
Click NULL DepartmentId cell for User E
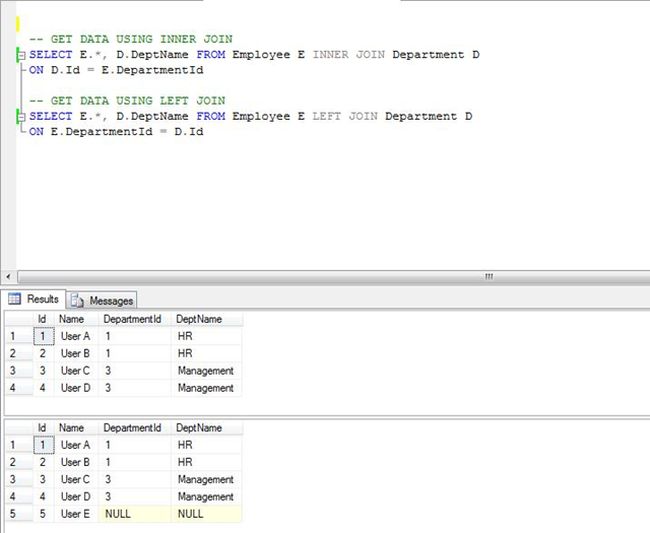coord(135,514)
